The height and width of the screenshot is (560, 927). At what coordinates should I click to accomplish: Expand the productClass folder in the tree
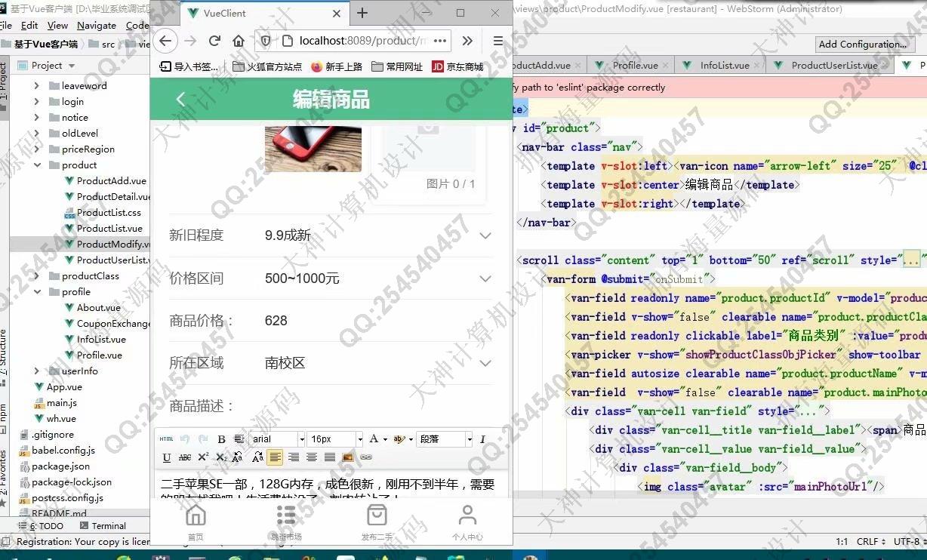click(36, 276)
